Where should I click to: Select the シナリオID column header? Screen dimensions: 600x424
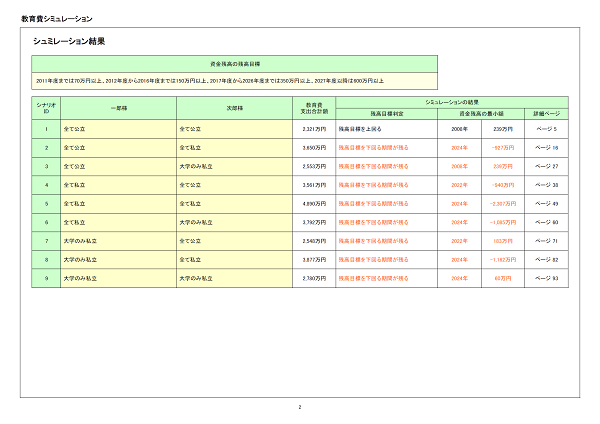[46, 108]
